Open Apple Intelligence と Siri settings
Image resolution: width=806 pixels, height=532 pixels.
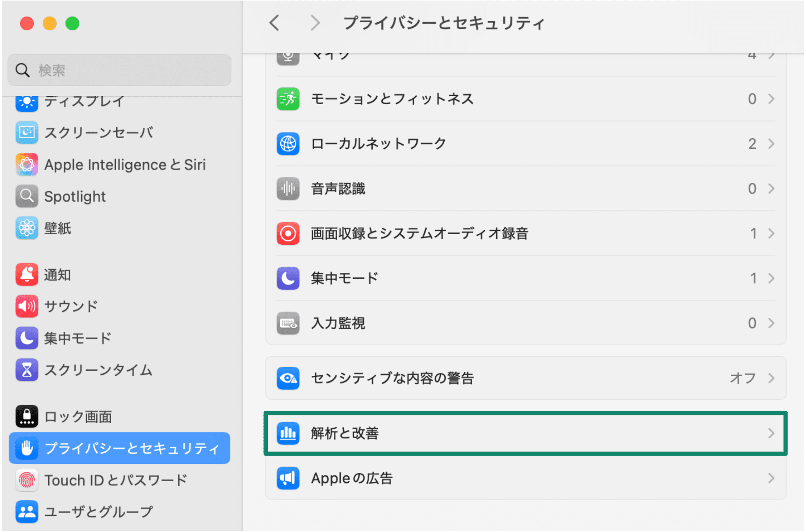pyautogui.click(x=125, y=164)
